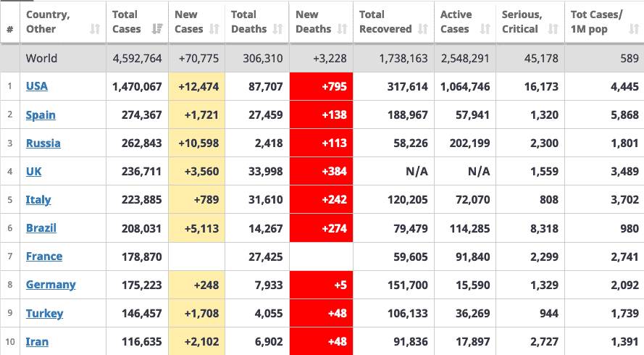
Task: Select France total cases 178,870
Action: (142, 256)
